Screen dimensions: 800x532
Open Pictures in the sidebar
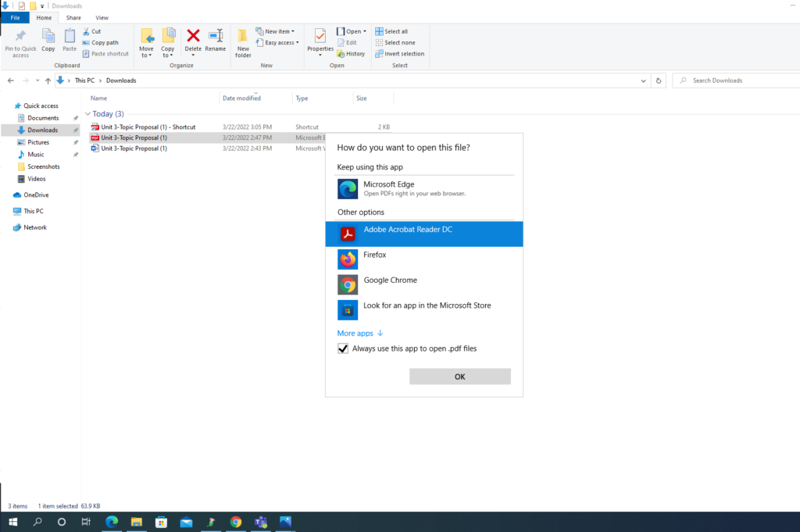38,142
